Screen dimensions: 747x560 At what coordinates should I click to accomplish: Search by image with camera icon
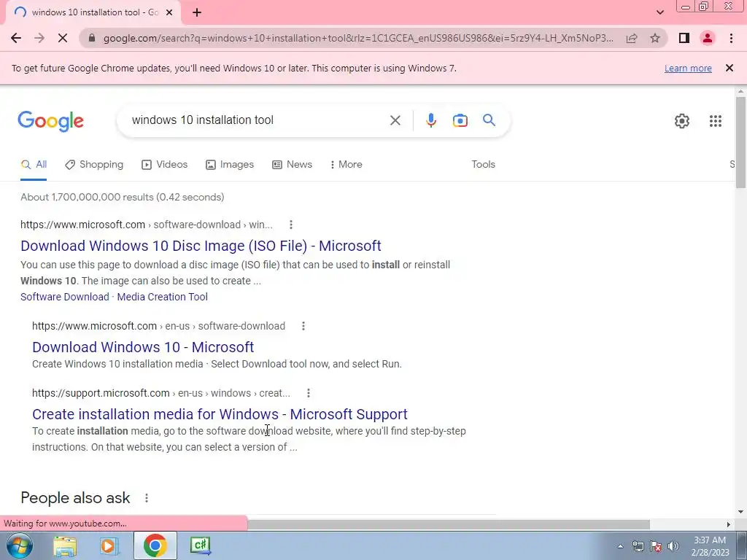(x=460, y=120)
